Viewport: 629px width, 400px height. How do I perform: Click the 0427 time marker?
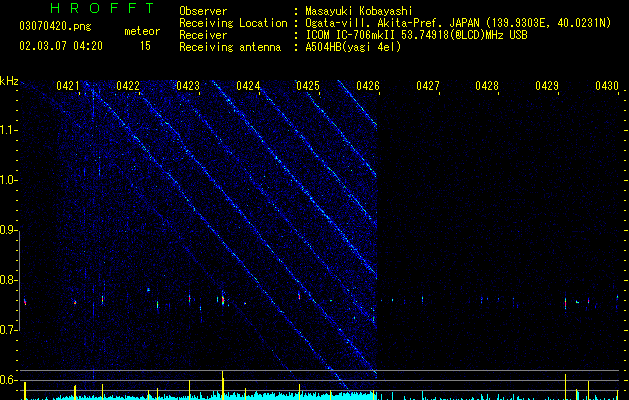click(428, 85)
